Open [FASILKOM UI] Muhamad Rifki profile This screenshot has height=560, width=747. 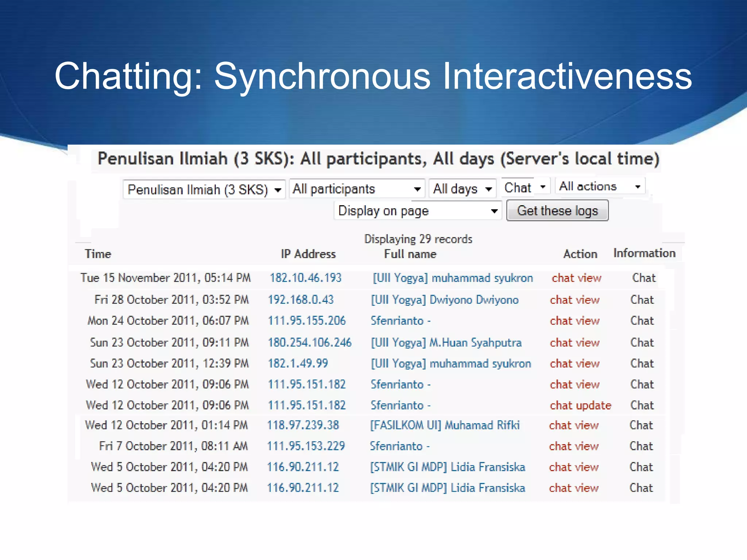point(445,425)
